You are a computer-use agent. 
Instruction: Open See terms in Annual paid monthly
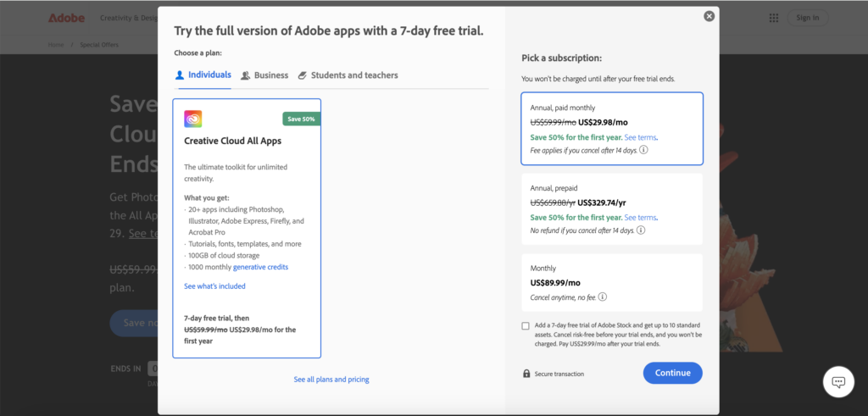641,137
